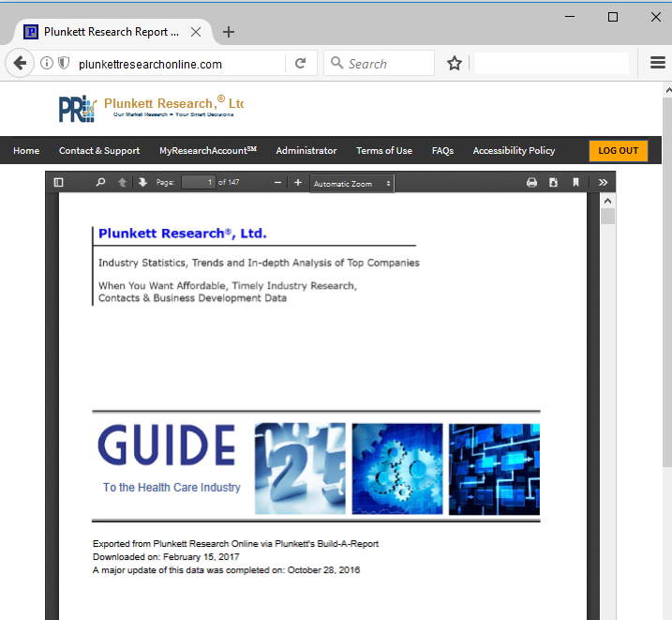
Task: Click 'To the Health Care Industry' text
Action: click(172, 487)
